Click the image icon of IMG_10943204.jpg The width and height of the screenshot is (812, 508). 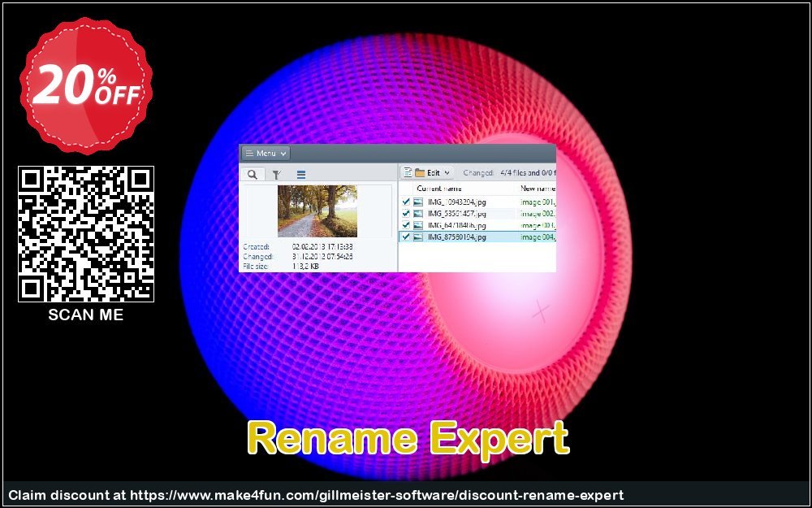418,202
